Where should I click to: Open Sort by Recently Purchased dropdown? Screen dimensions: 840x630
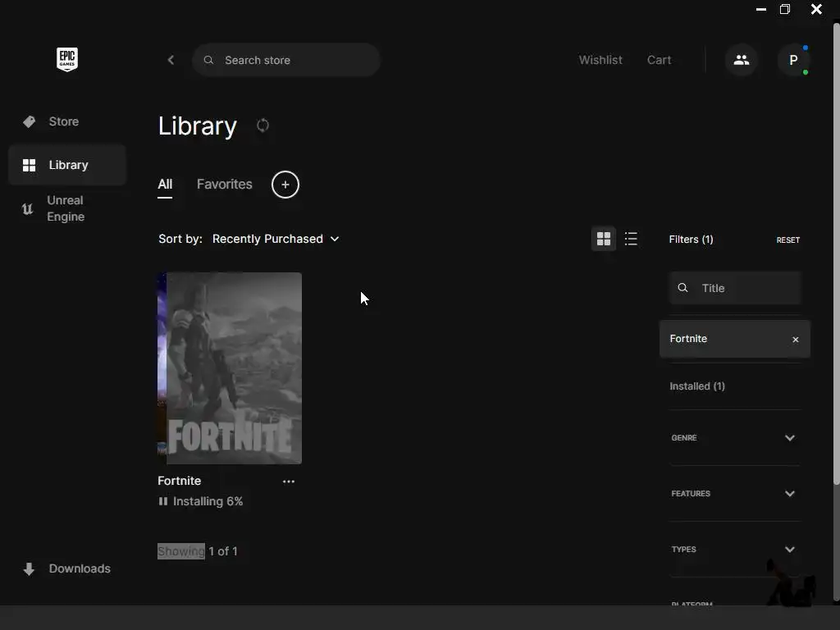coord(276,239)
